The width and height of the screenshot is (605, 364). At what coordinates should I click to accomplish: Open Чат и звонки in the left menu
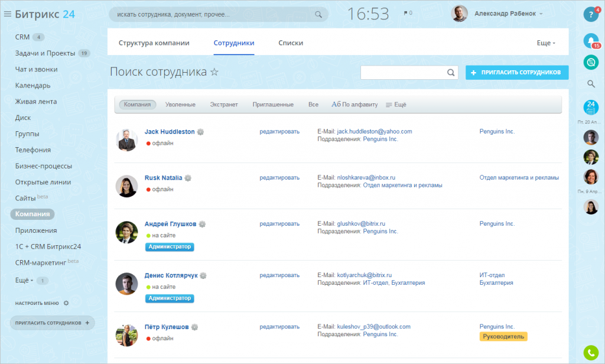point(36,70)
